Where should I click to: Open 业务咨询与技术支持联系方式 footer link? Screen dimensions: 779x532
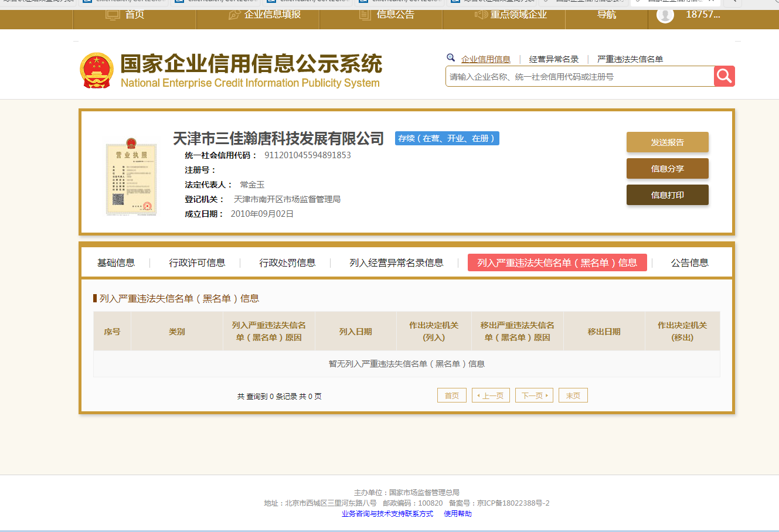[387, 514]
